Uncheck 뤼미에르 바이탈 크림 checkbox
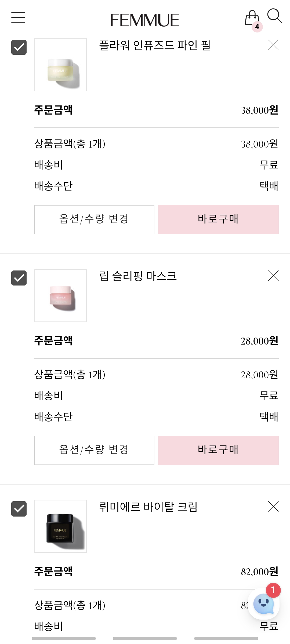The height and width of the screenshot is (644, 290). [19, 509]
